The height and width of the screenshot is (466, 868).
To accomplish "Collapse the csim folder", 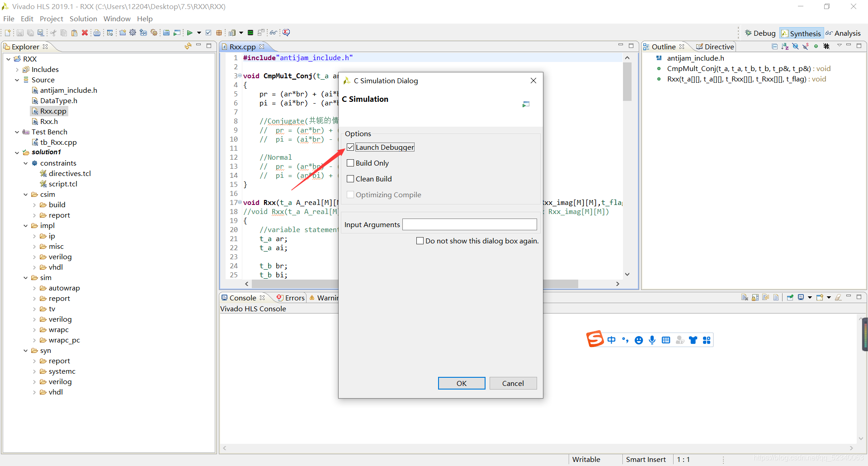I will 26,195.
